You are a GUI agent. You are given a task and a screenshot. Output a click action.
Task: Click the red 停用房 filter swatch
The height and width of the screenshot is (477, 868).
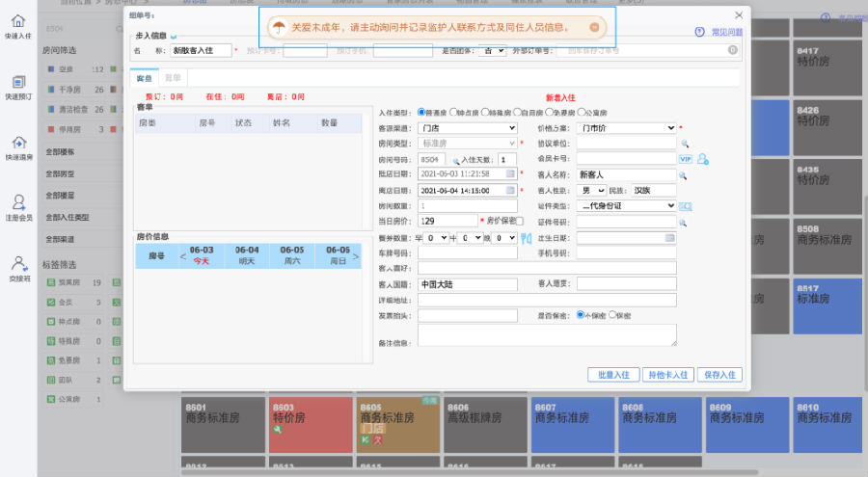(x=51, y=129)
